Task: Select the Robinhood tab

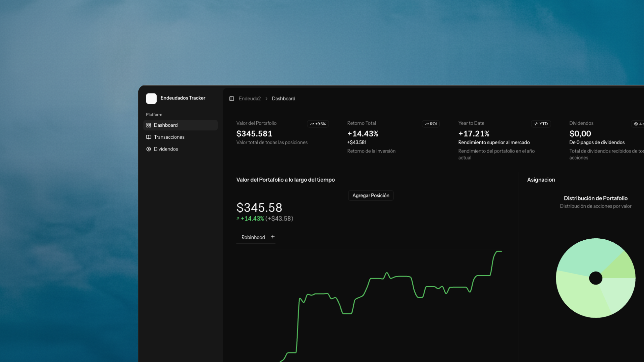Action: 253,237
